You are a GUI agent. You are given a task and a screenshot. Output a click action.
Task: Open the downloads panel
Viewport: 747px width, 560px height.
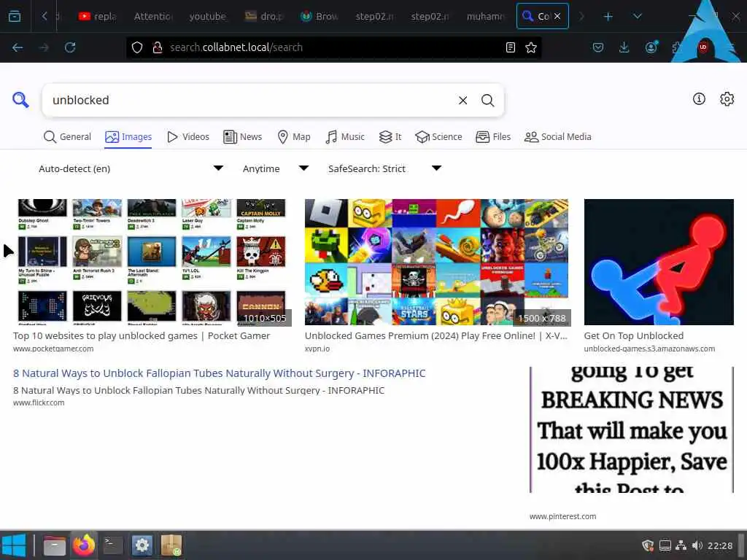click(x=624, y=47)
